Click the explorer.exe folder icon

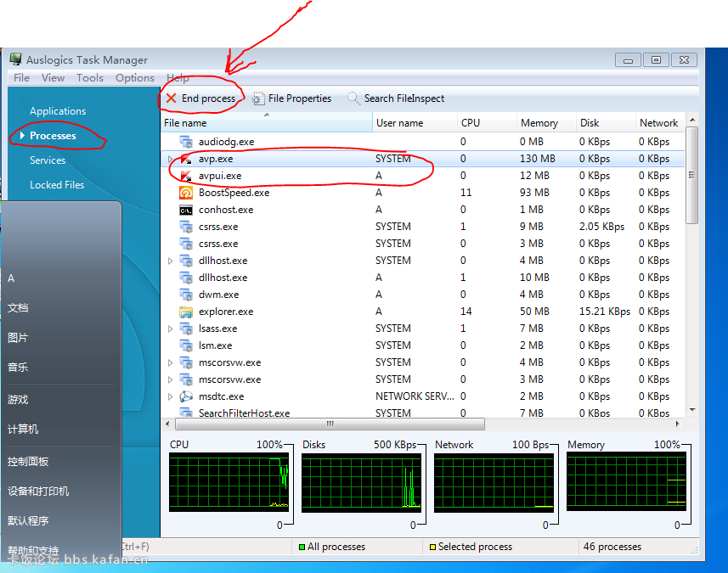pos(186,312)
